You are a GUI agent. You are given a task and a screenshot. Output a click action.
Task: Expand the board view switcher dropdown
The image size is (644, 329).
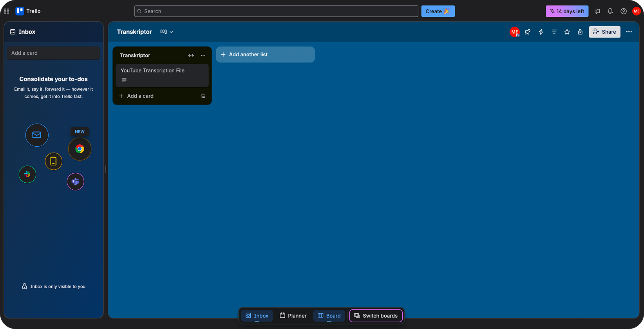coord(167,32)
